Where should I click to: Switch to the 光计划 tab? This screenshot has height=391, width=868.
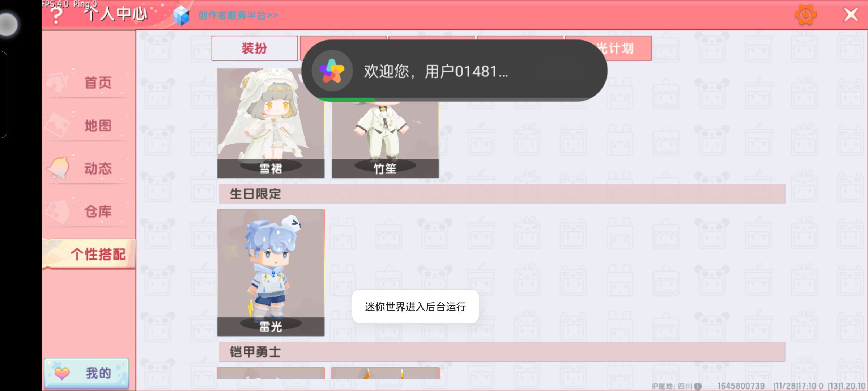615,48
